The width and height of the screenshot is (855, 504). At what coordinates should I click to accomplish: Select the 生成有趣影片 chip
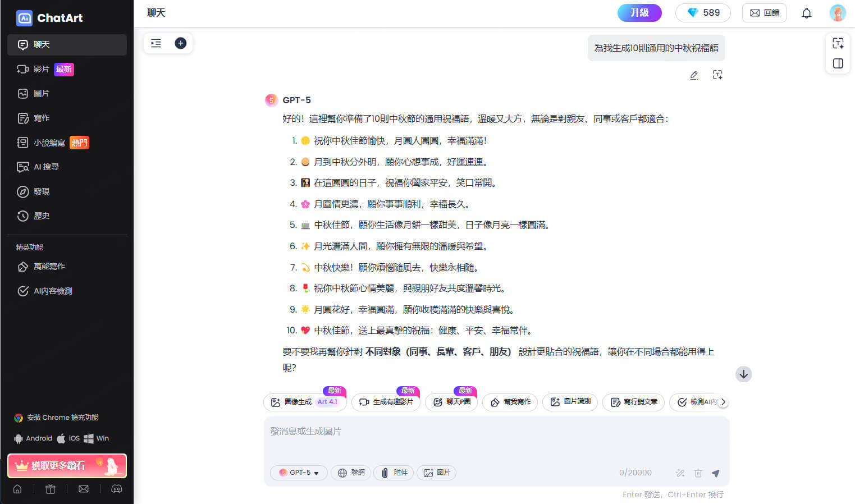tap(386, 402)
